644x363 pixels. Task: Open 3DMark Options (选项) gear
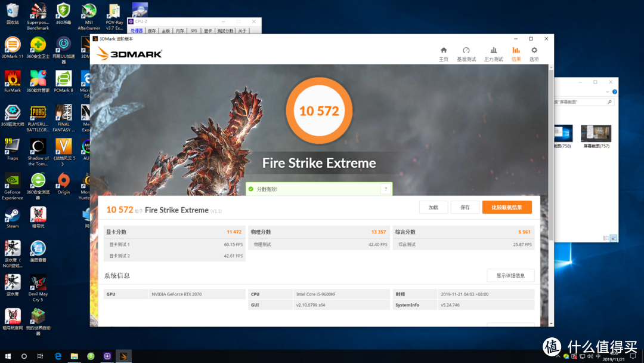534,54
